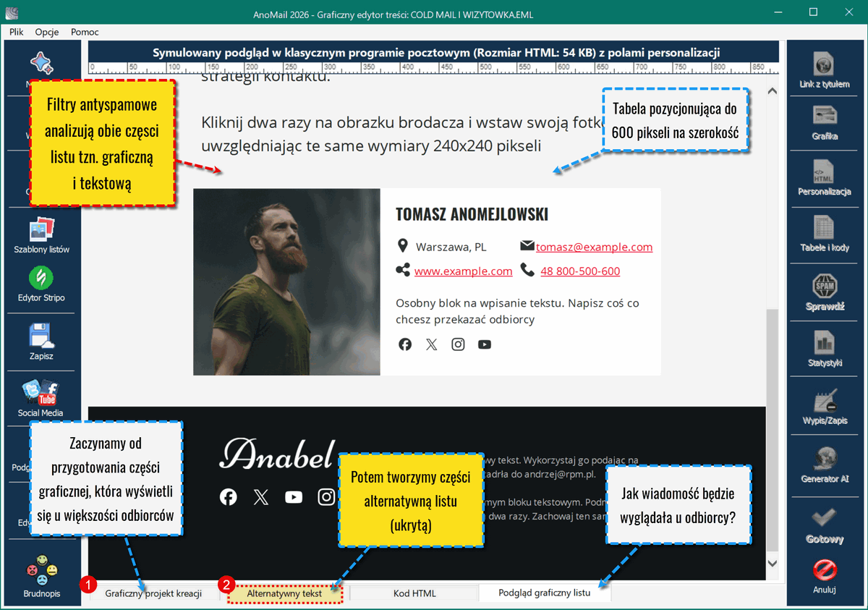Viewport: 868px width, 610px height.
Task: Run the Sprawdź spam check
Action: tap(825, 292)
